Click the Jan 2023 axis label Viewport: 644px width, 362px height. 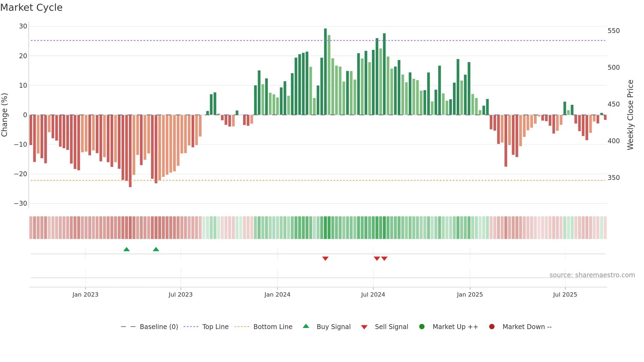(85, 294)
